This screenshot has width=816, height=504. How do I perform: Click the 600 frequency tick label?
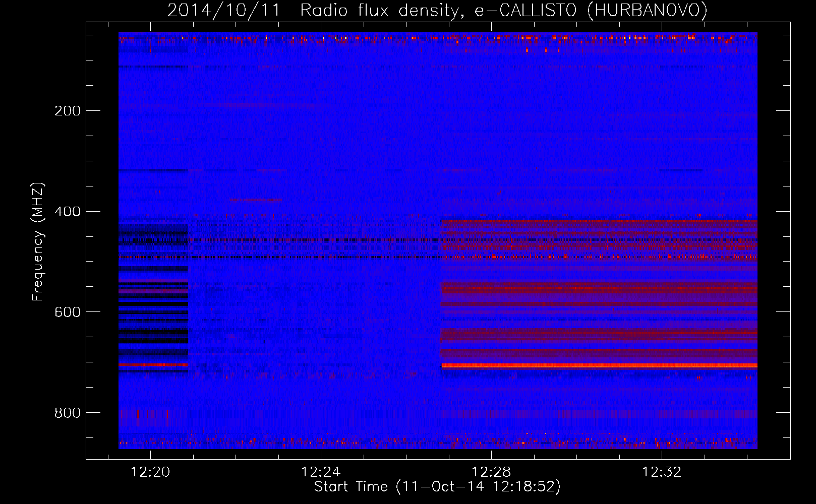[x=68, y=312]
